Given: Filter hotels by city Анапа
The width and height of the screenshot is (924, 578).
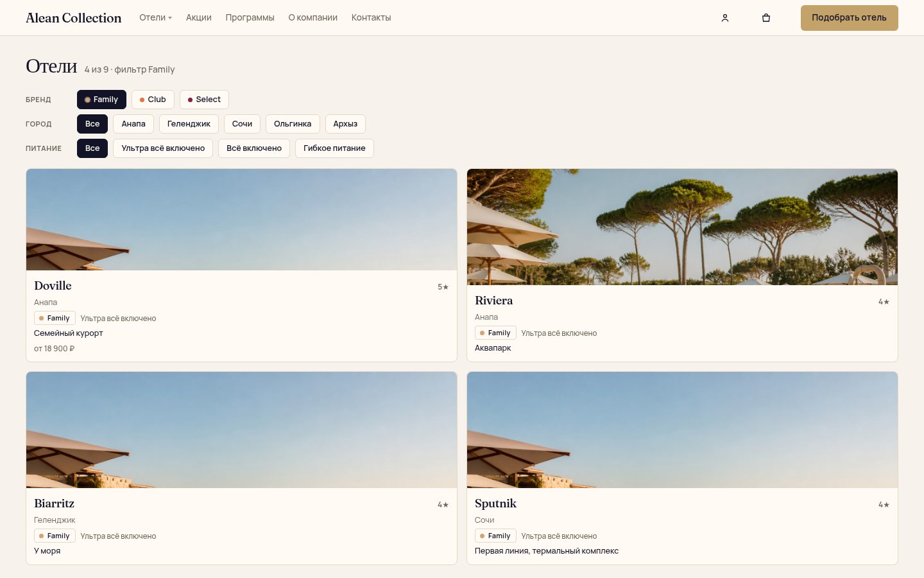Looking at the screenshot, I should tap(133, 124).
